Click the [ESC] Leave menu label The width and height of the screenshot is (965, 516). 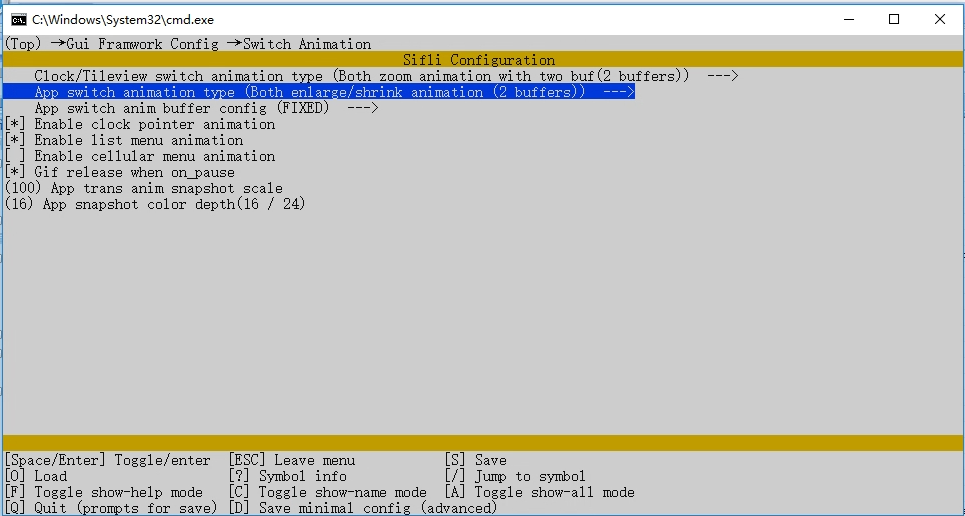292,461
